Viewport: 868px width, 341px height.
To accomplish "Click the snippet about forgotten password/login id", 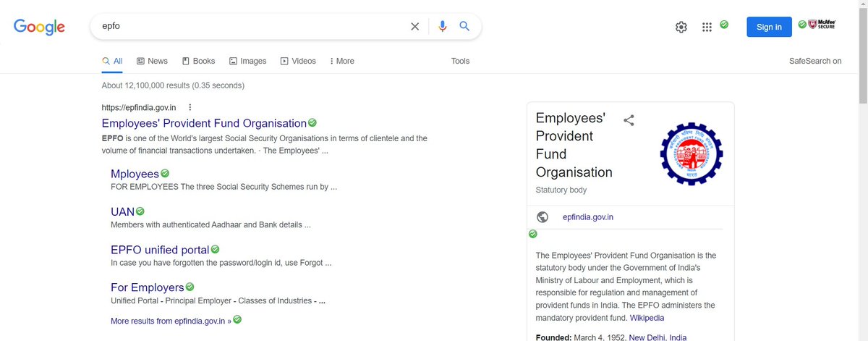I will pos(221,263).
